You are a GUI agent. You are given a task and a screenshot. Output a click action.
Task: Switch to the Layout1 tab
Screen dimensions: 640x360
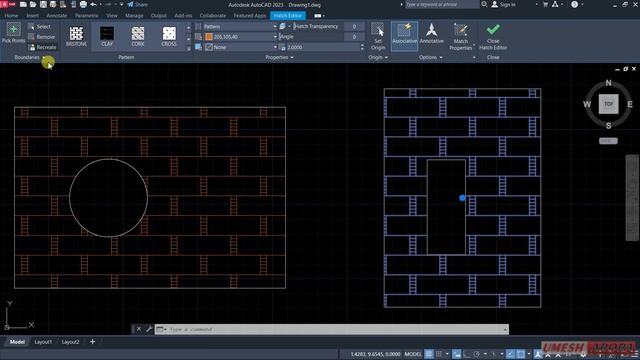43,342
